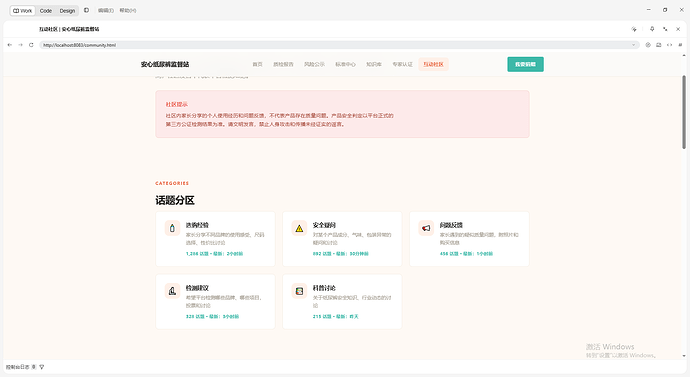The image size is (690, 377).
Task: Click the panel toggle icon beside Design
Action: [x=86, y=10]
